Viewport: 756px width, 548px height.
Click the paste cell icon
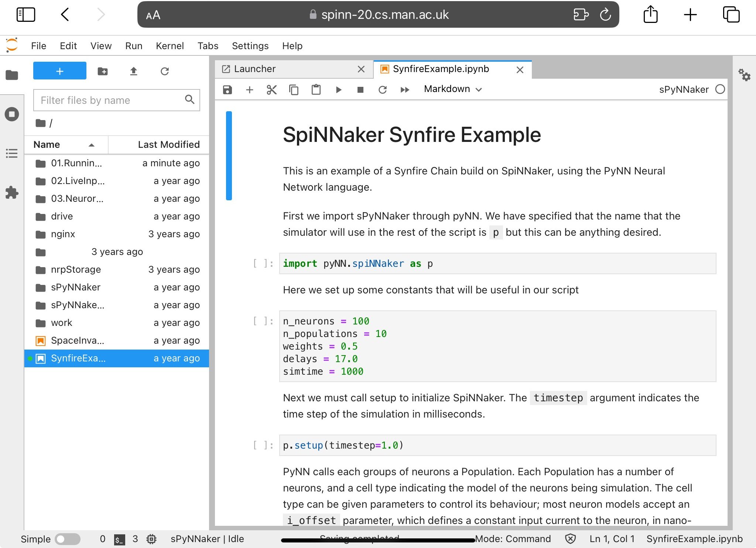pos(315,89)
